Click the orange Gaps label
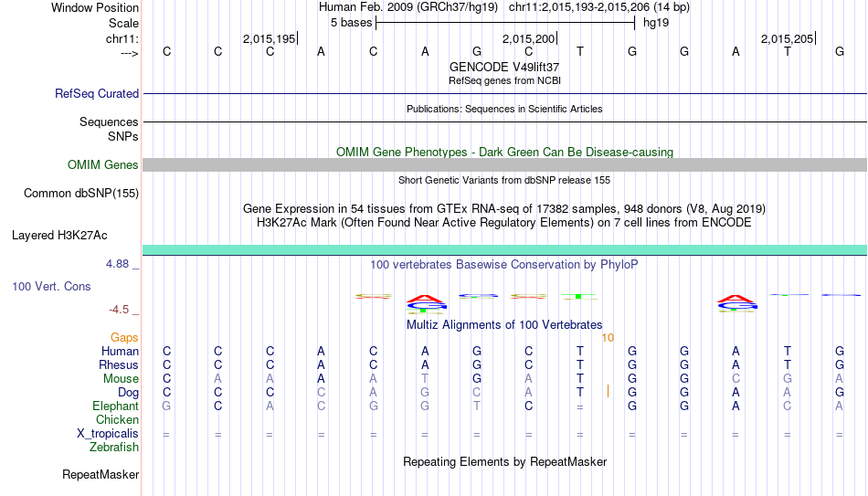868x496 pixels. [x=124, y=337]
